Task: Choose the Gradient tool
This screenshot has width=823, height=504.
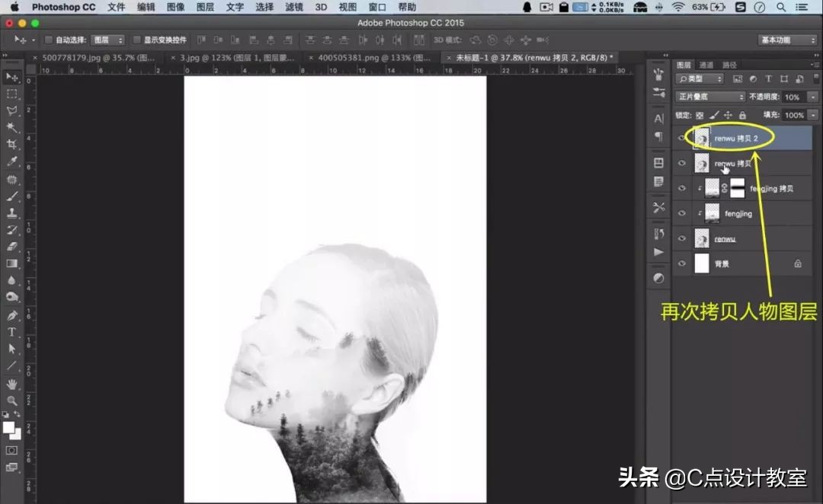Action: point(12,263)
